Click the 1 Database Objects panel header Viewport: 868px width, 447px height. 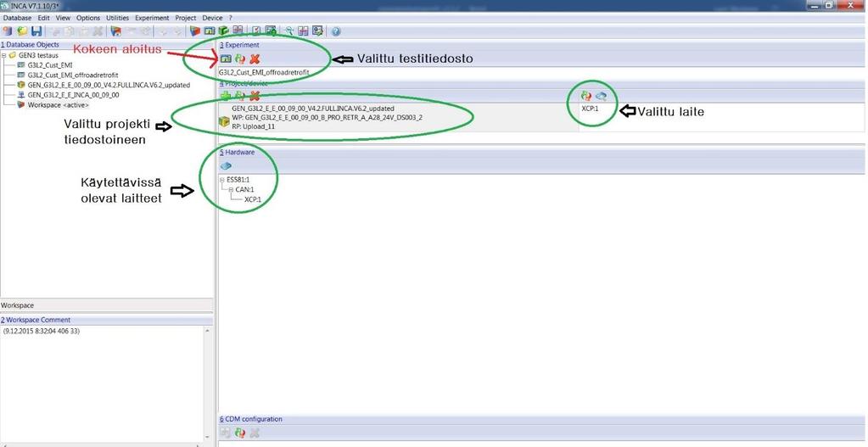click(30, 45)
